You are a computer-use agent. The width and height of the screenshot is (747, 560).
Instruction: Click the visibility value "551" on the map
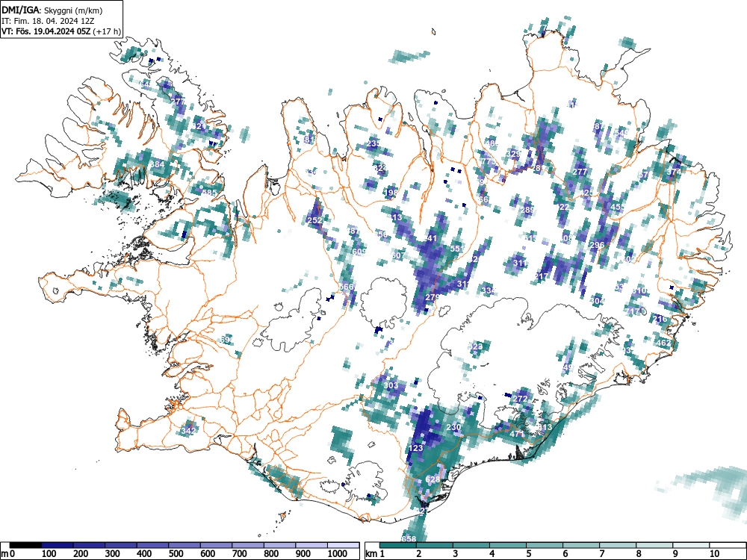tap(456, 249)
